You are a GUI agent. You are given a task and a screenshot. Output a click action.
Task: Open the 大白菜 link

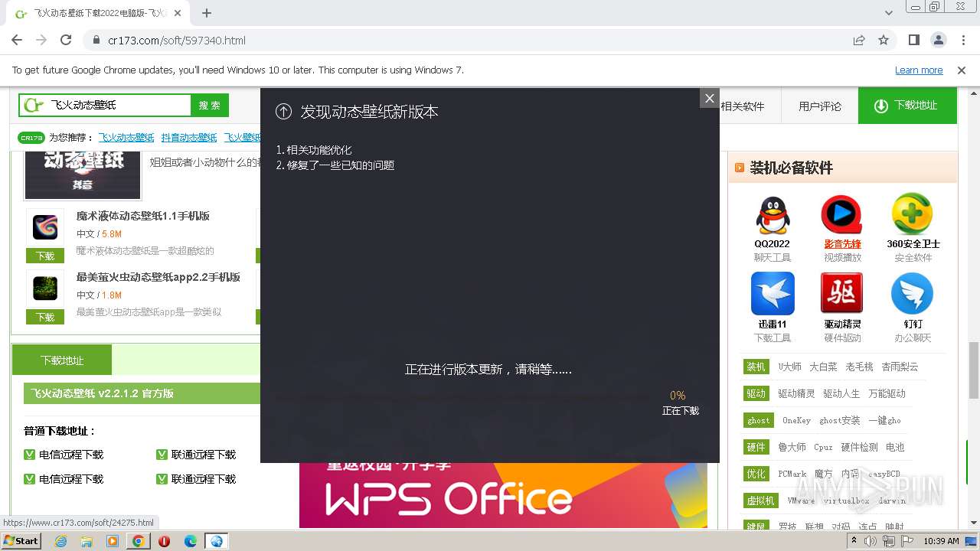(823, 367)
